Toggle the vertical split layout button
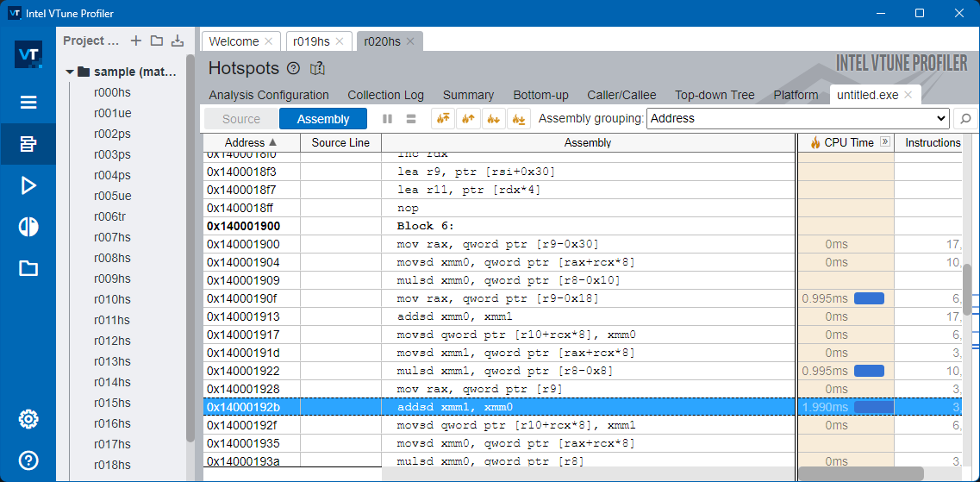This screenshot has width=980, height=482. (387, 119)
